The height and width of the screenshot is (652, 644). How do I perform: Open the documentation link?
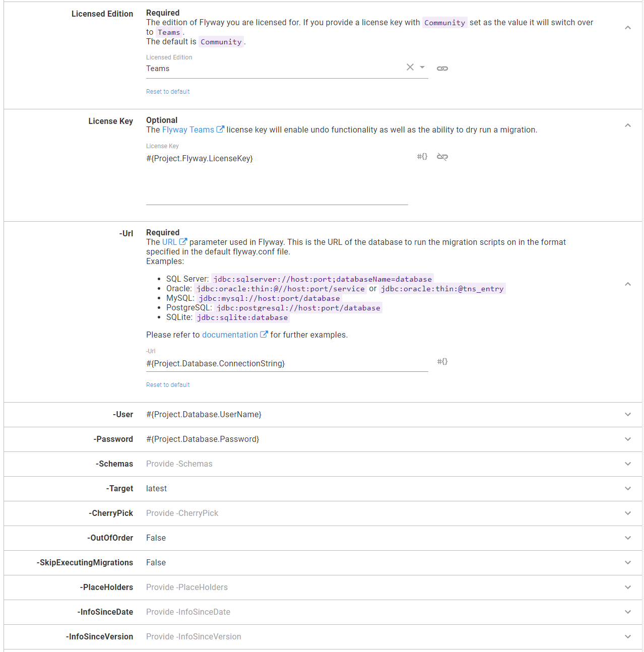point(230,334)
